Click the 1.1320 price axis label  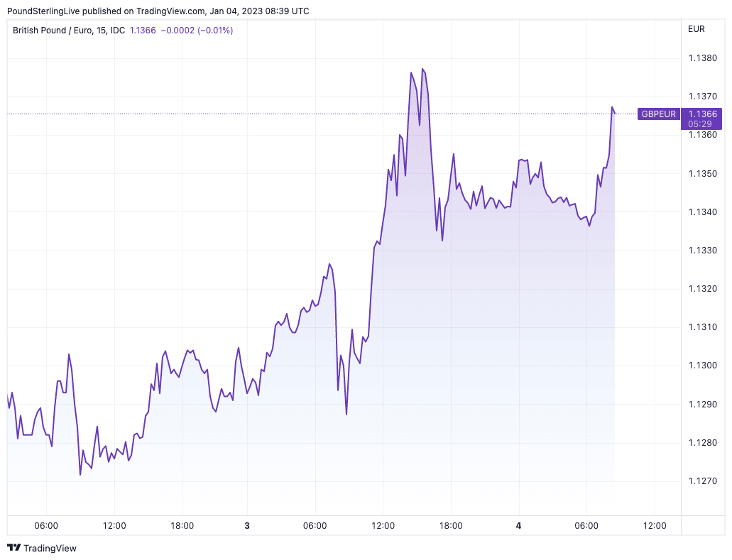702,289
